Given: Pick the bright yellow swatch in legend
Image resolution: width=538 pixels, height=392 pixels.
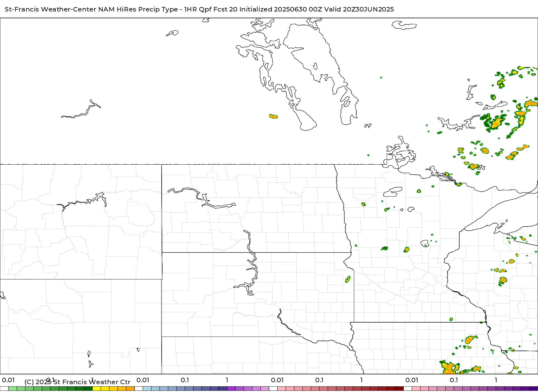Looking at the screenshot, I should pos(97,389).
